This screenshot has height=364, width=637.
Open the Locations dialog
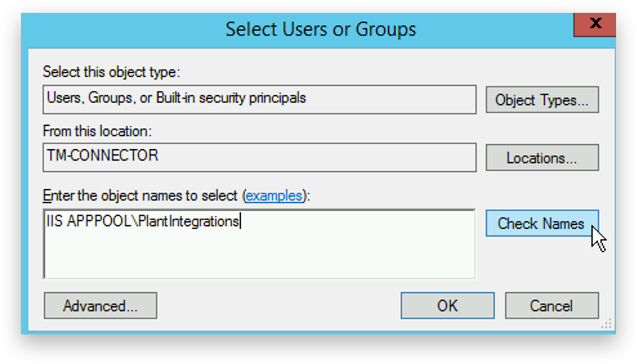tap(542, 158)
